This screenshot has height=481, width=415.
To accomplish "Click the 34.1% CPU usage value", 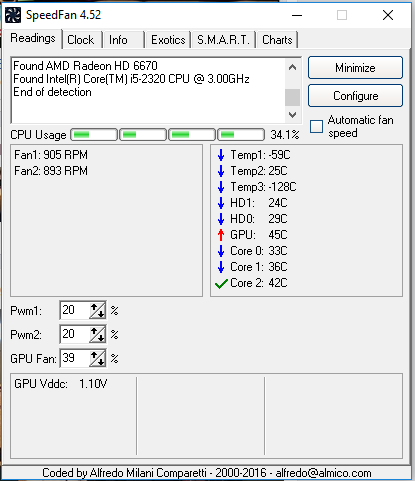I will point(285,135).
